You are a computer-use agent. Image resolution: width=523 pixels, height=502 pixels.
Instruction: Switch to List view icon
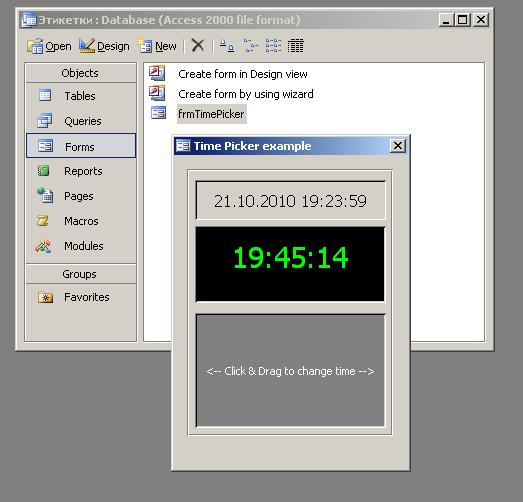click(x=273, y=46)
